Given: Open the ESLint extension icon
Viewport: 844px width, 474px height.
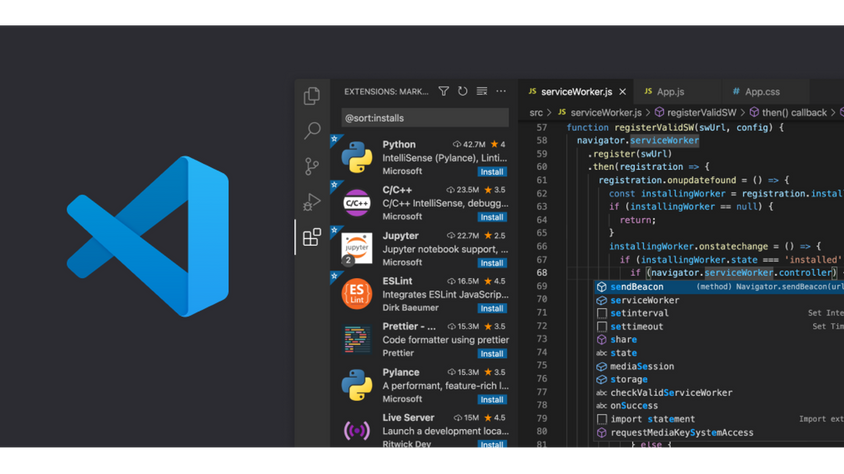Looking at the screenshot, I should click(x=356, y=294).
